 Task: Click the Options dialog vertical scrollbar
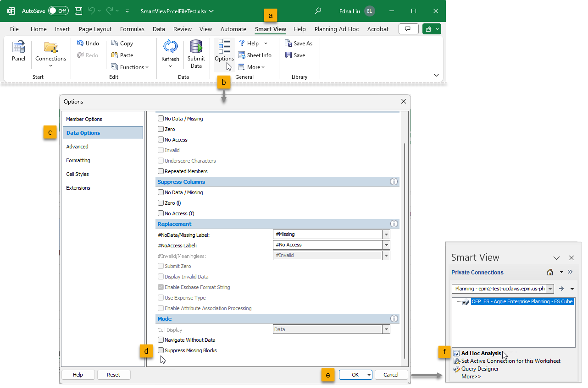404,251
